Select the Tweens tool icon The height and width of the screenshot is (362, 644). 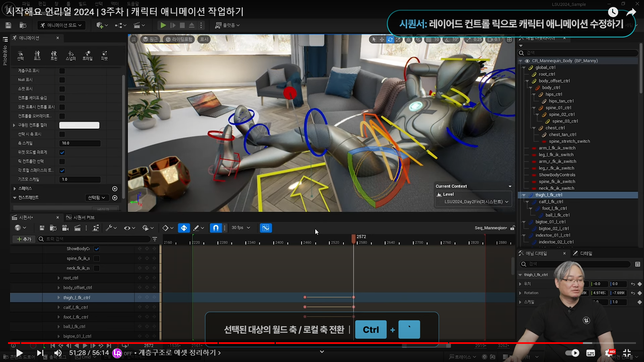(54, 55)
